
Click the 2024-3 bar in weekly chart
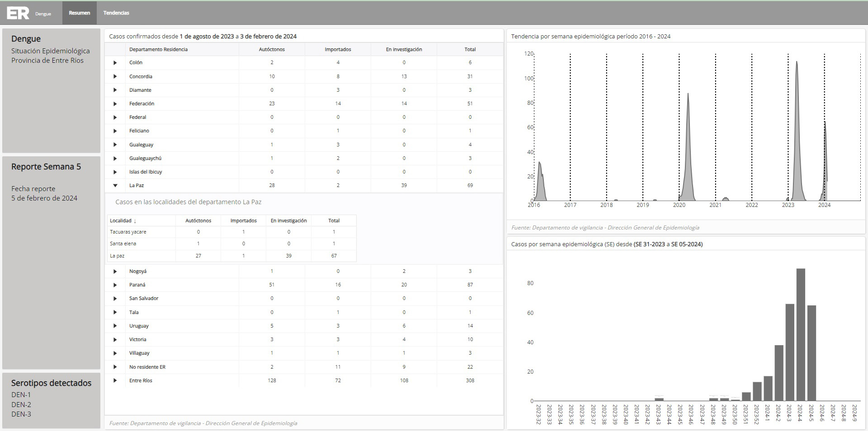point(790,352)
